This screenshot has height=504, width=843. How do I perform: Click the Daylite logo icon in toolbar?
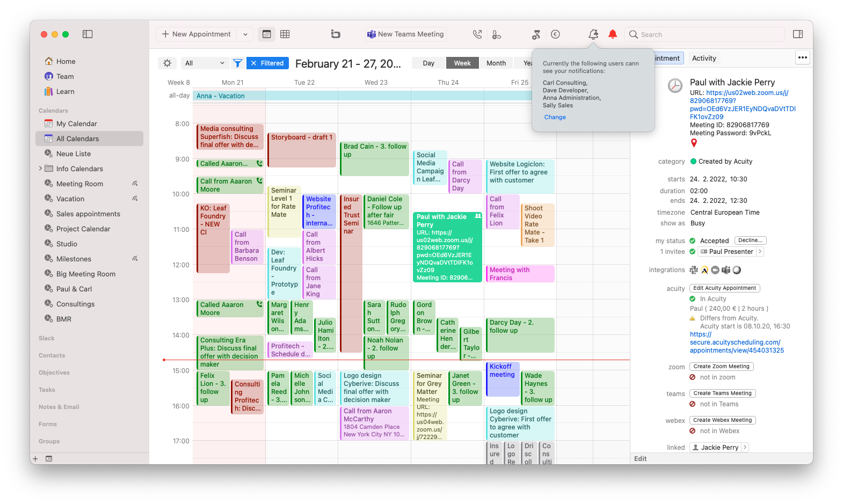[336, 34]
